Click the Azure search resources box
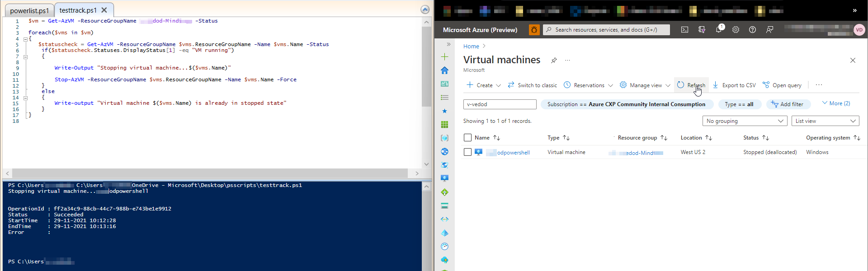 [x=606, y=30]
